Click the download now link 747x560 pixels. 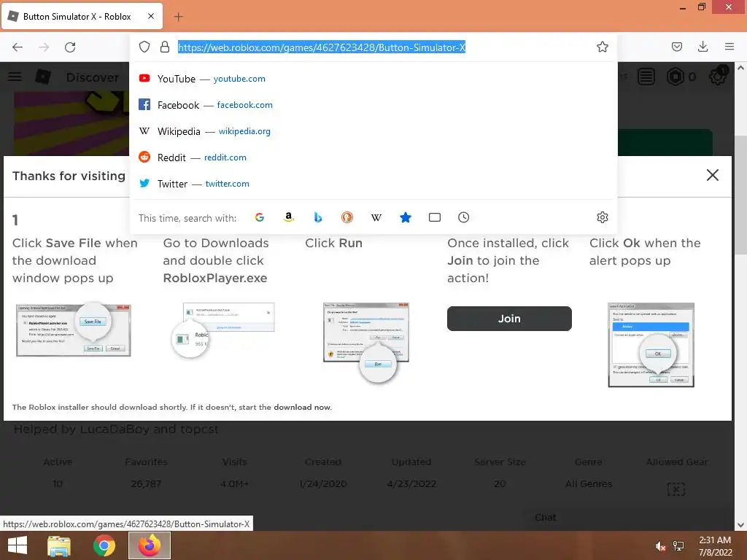tap(302, 407)
